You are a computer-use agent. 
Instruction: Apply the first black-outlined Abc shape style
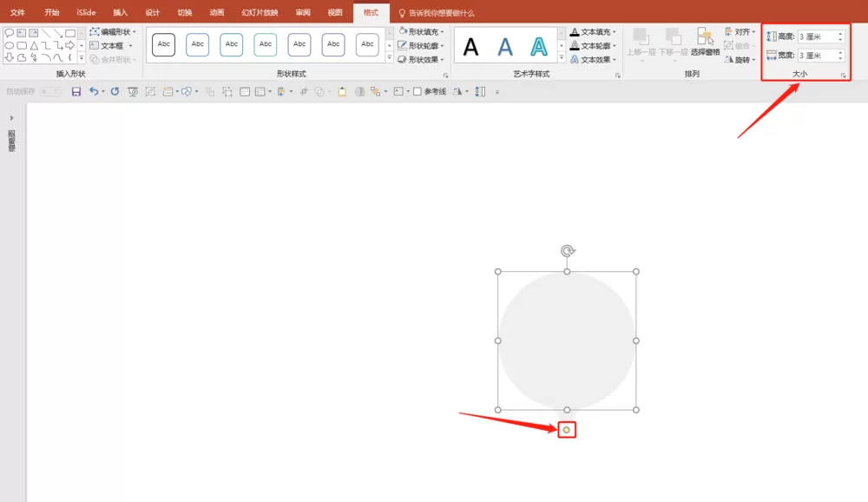[x=164, y=44]
